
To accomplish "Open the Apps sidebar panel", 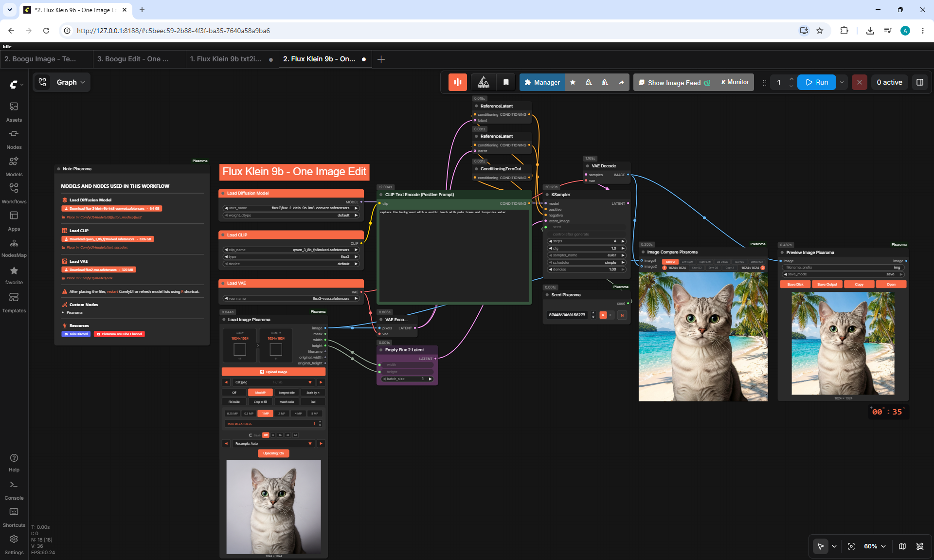I will click(x=14, y=221).
